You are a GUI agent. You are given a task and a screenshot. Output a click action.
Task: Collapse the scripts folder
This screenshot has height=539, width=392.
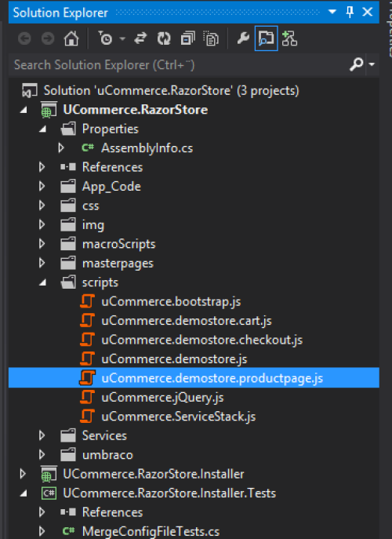[42, 282]
